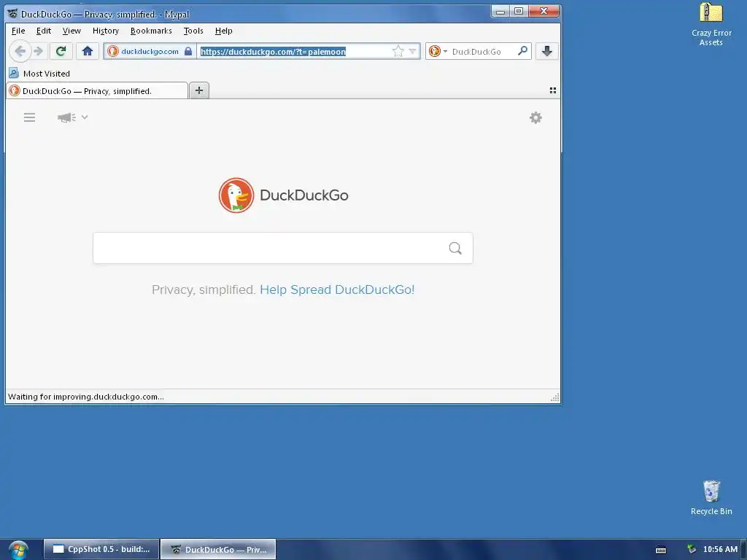Open the File menu
The image size is (747, 560).
click(18, 31)
